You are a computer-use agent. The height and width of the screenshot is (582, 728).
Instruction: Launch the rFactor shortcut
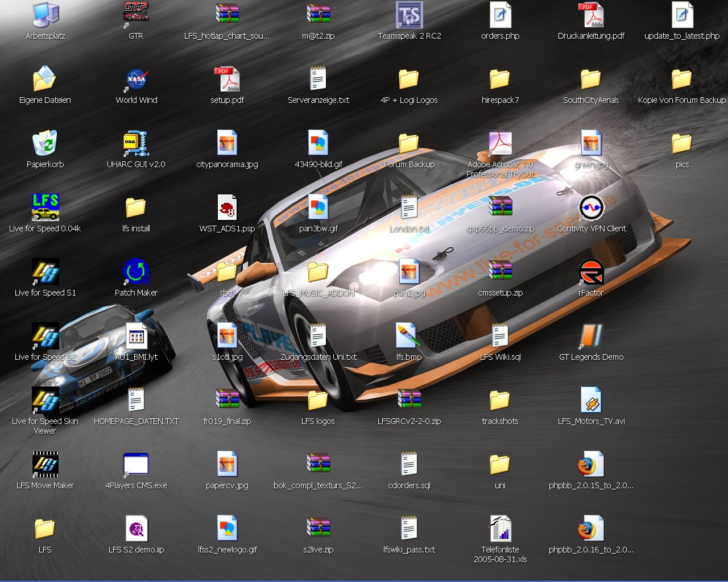pyautogui.click(x=591, y=272)
